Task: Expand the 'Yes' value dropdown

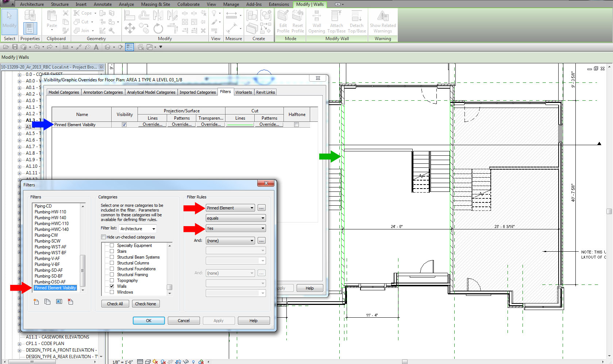Action: click(x=236, y=228)
